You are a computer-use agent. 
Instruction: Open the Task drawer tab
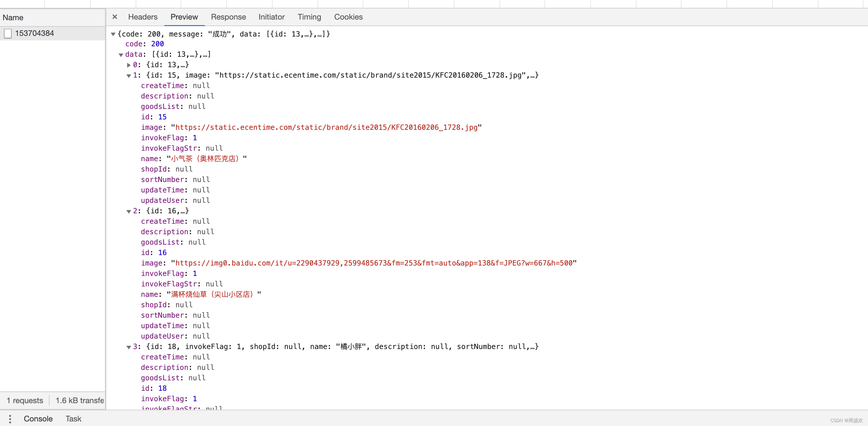click(x=73, y=418)
